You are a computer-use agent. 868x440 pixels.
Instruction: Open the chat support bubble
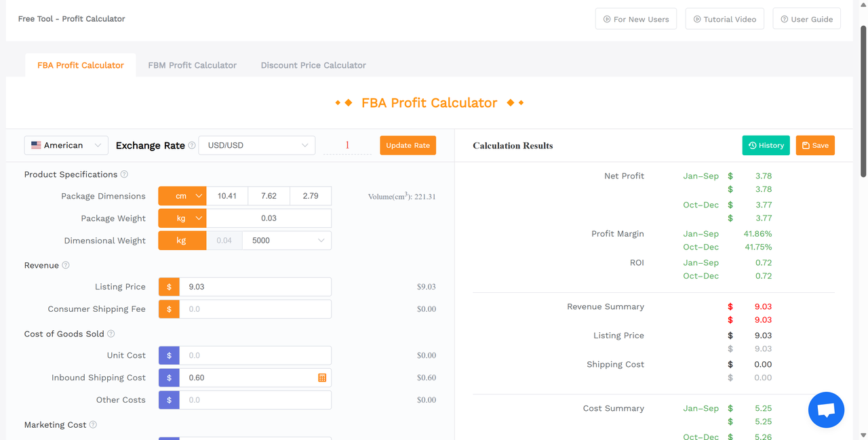[x=826, y=409]
